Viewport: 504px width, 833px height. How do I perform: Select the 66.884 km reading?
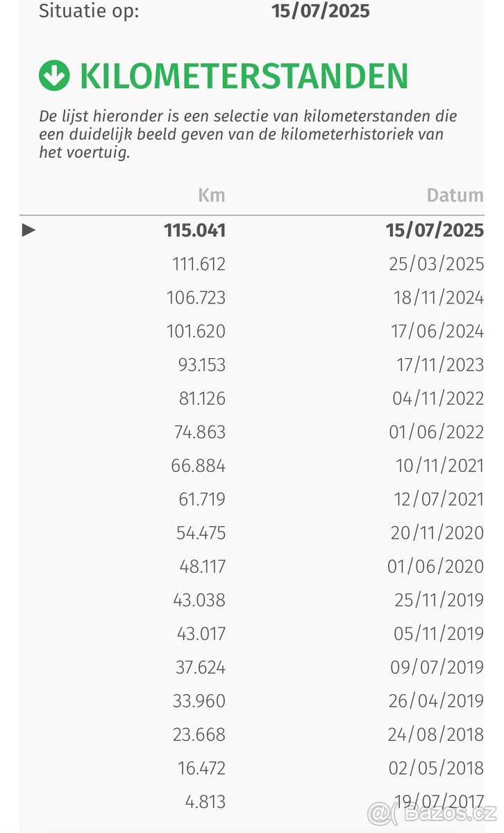pos(199,465)
